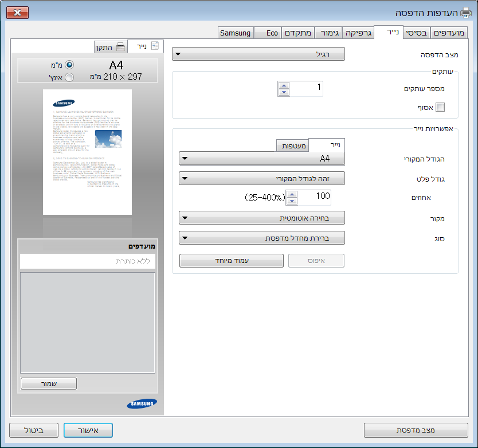Expand the הגודל המקורי dropdown showing A4
This screenshot has width=478, height=448.
pos(261,158)
